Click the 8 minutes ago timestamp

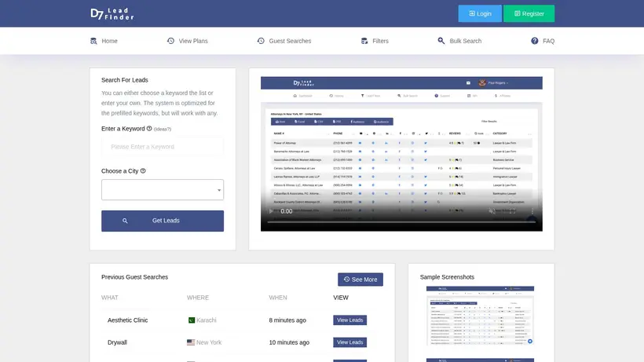(x=287, y=320)
